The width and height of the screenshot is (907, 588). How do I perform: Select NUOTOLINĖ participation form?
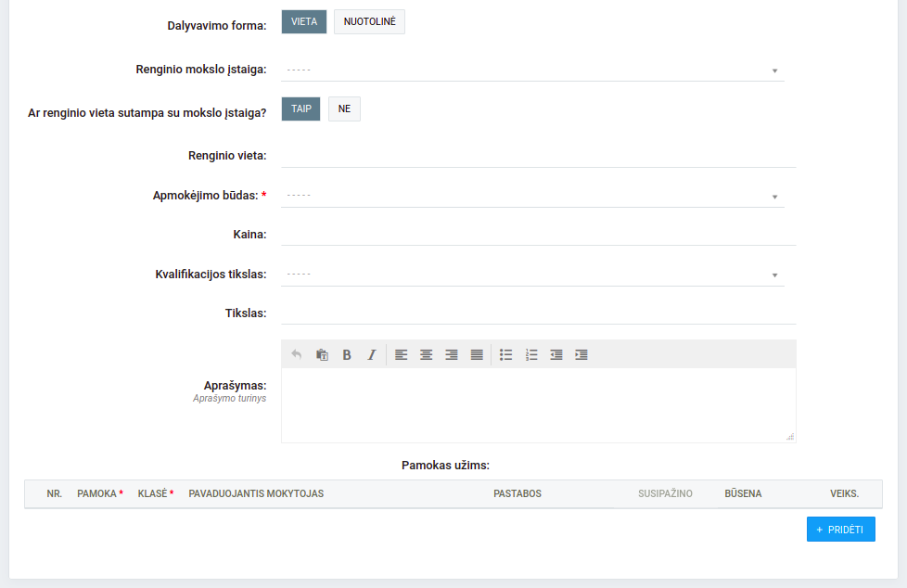tap(369, 22)
